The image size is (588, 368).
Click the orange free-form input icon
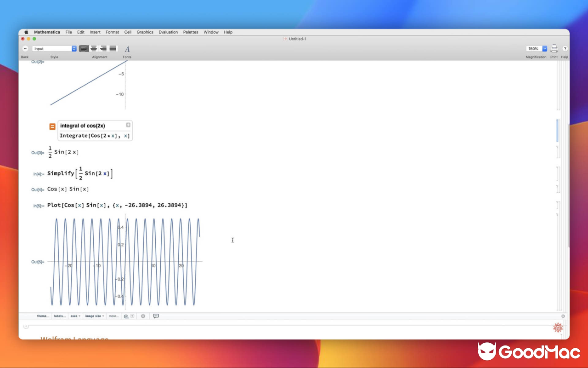(52, 125)
